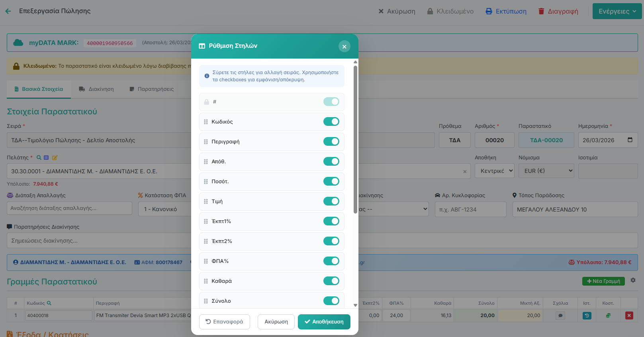Click the Νέα Γραμμή button
Screen dimensions: 644x337
(x=603, y=281)
